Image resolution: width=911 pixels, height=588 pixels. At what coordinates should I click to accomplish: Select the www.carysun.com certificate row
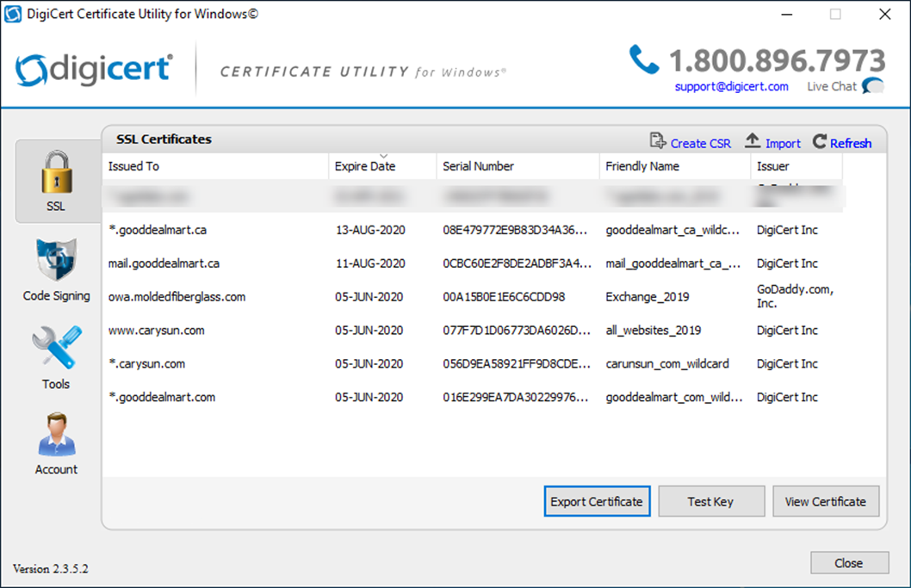pyautogui.click(x=473, y=331)
